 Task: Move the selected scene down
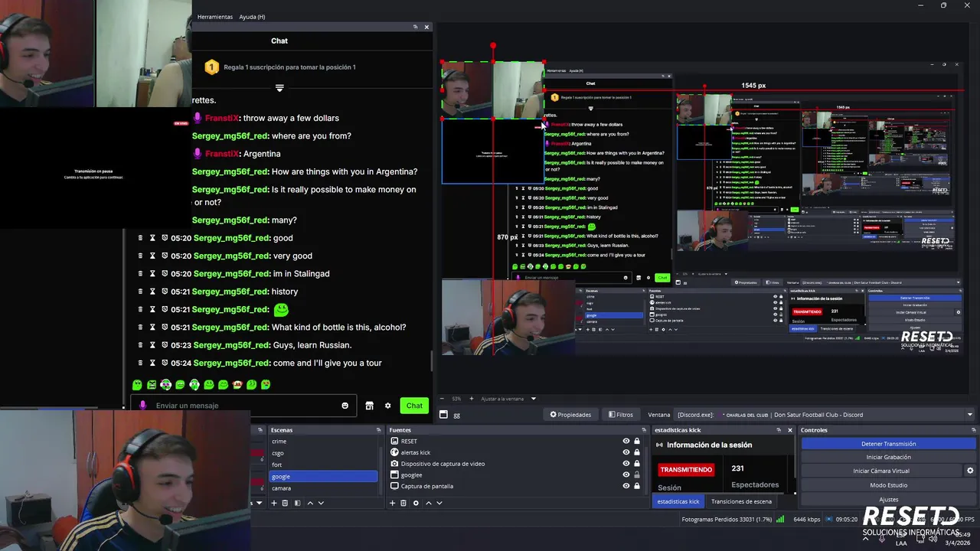[x=321, y=503]
